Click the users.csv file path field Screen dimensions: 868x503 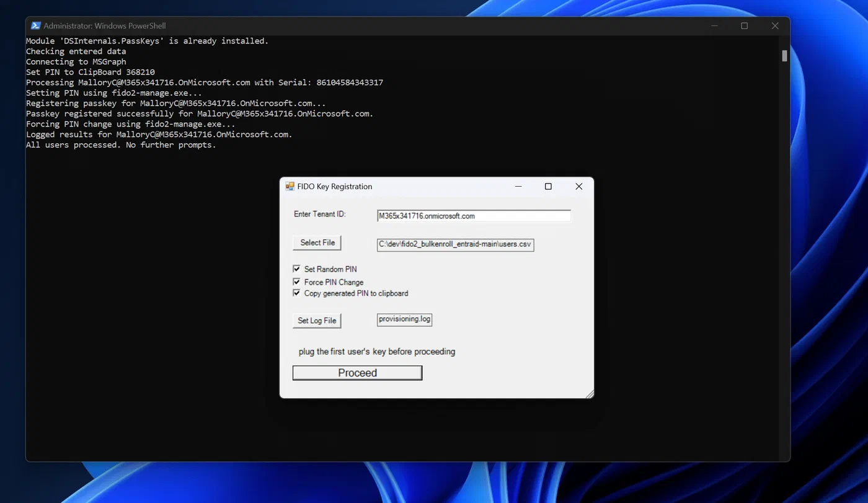point(455,244)
